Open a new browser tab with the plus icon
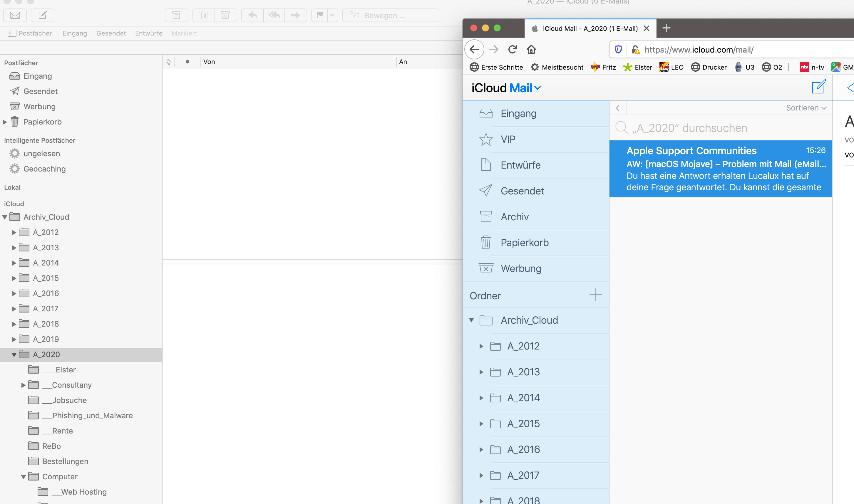 667,28
